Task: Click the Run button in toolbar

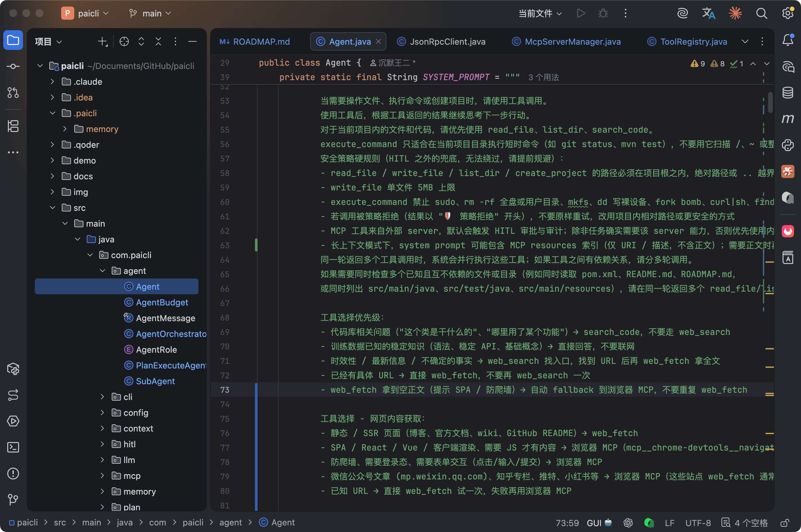Action: 581,13
